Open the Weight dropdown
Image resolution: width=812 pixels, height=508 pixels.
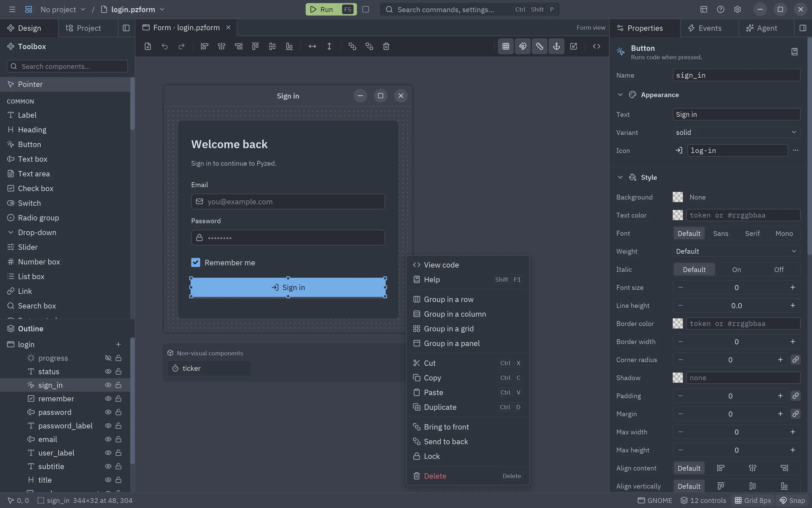(x=736, y=251)
